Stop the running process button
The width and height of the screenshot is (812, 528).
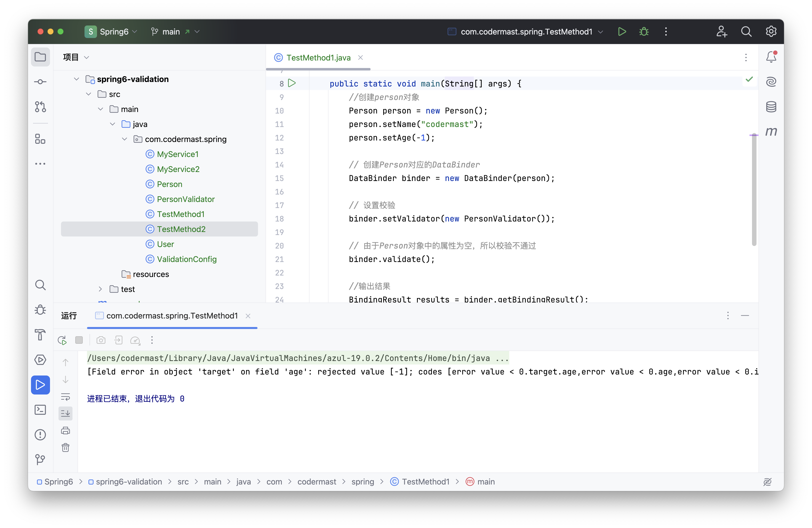[79, 340]
